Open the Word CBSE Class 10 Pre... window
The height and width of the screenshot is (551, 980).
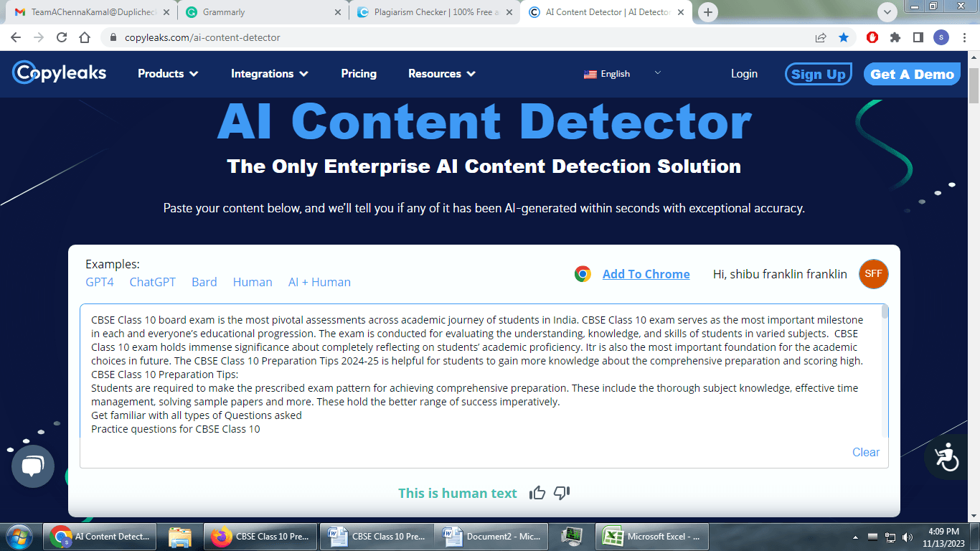[x=377, y=536]
